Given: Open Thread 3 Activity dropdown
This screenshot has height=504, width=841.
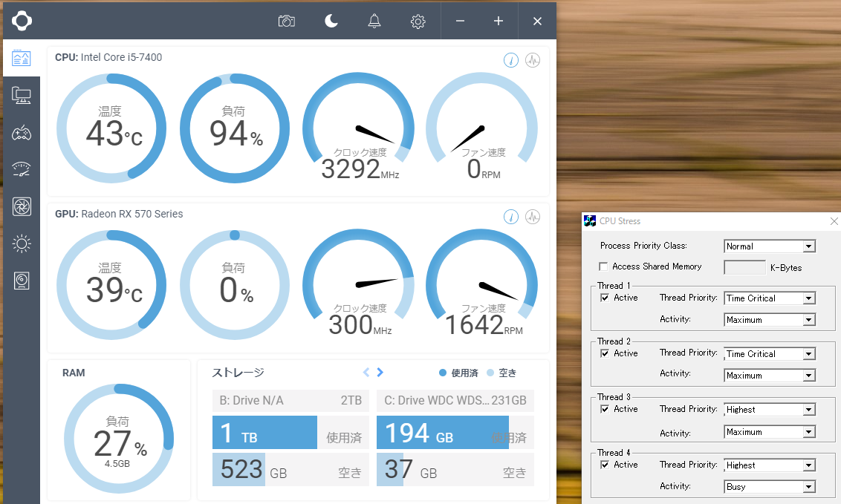Looking at the screenshot, I should (770, 432).
